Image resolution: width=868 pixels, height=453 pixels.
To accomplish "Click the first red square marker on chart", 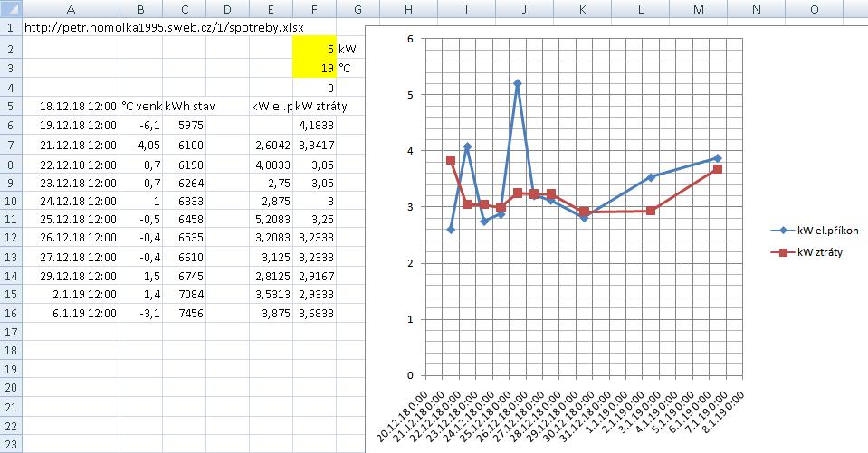I will pos(450,160).
